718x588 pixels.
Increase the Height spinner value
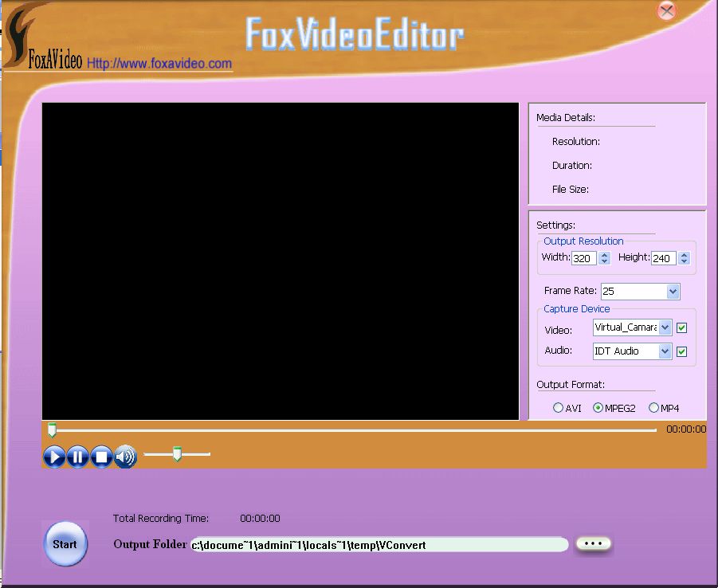[x=684, y=255]
